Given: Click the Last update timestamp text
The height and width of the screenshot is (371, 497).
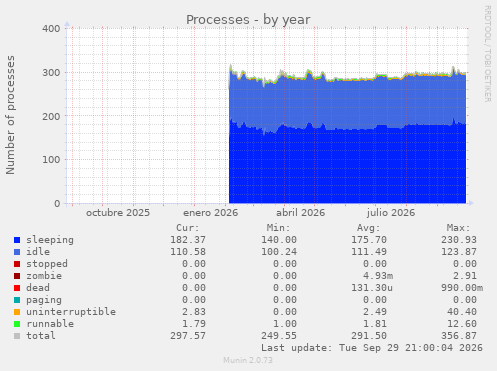Looking at the screenshot, I should (372, 348).
